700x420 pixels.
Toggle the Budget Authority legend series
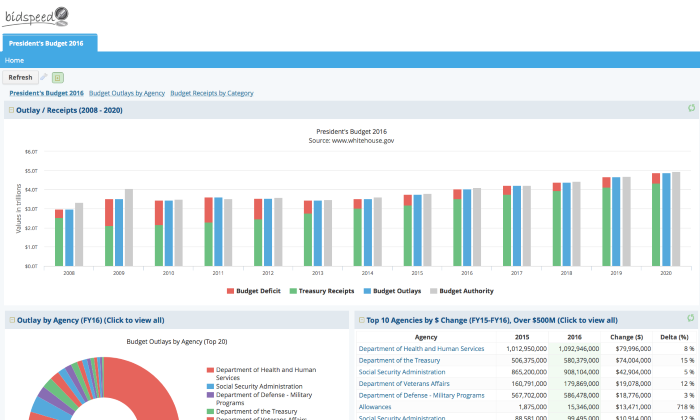[x=462, y=291]
